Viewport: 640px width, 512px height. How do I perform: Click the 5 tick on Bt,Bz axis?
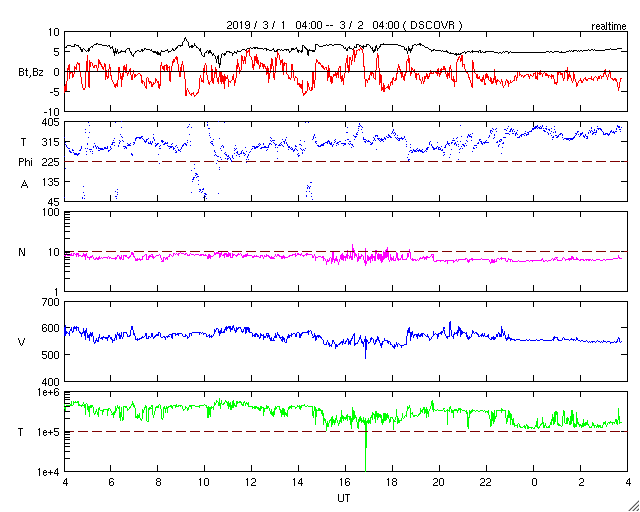56,52
